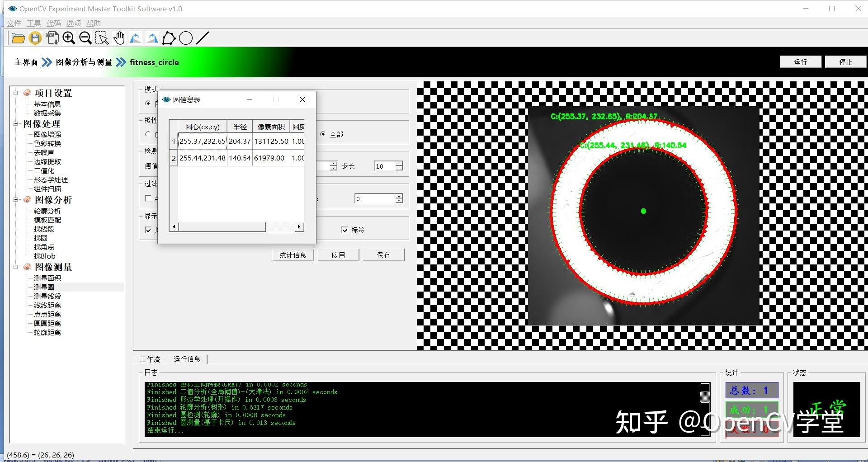The width and height of the screenshot is (868, 462).
Task: Select the 全部 radio button
Action: (323, 134)
